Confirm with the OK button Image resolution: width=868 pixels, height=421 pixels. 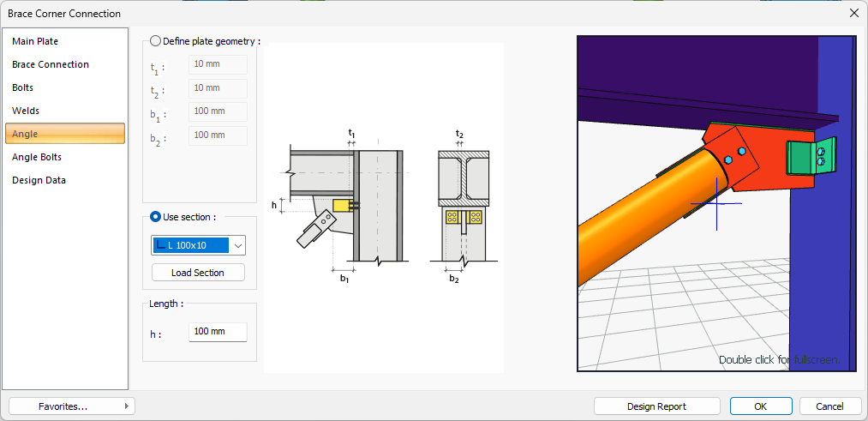pyautogui.click(x=761, y=406)
